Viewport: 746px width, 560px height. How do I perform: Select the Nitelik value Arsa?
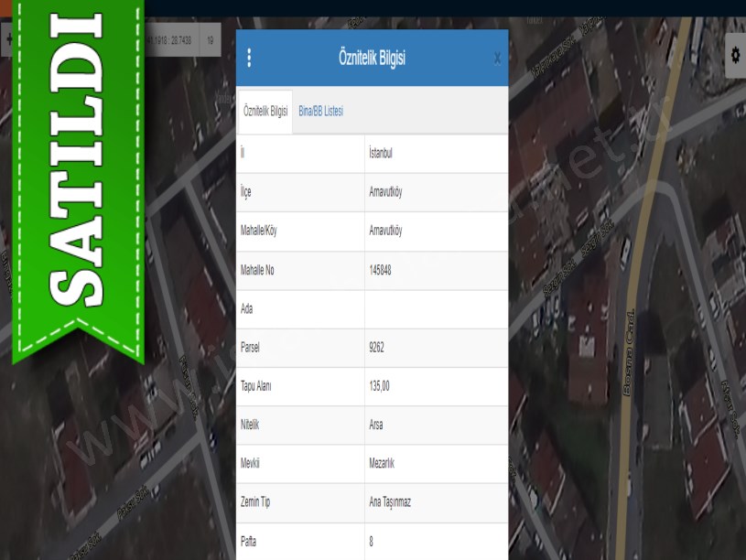[376, 425]
